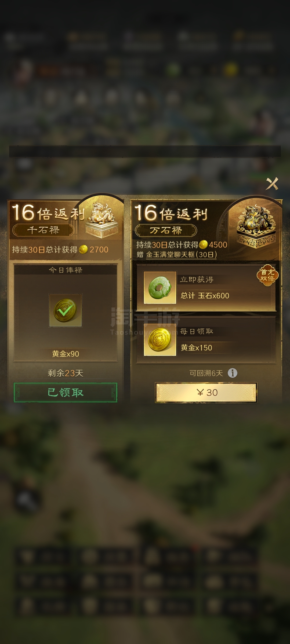
Task: Tap the 每日领取 黄金x150 reward row
Action: (206, 340)
